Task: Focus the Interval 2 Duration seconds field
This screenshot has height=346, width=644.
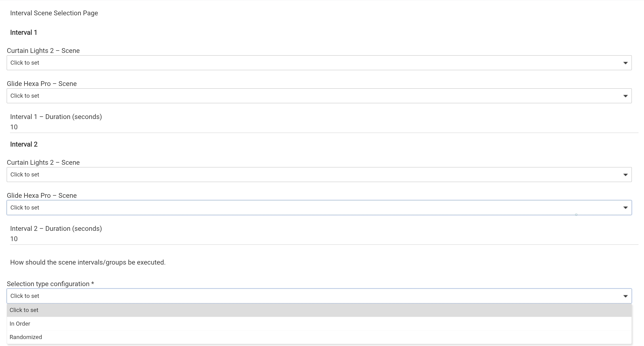Action: tap(322, 239)
